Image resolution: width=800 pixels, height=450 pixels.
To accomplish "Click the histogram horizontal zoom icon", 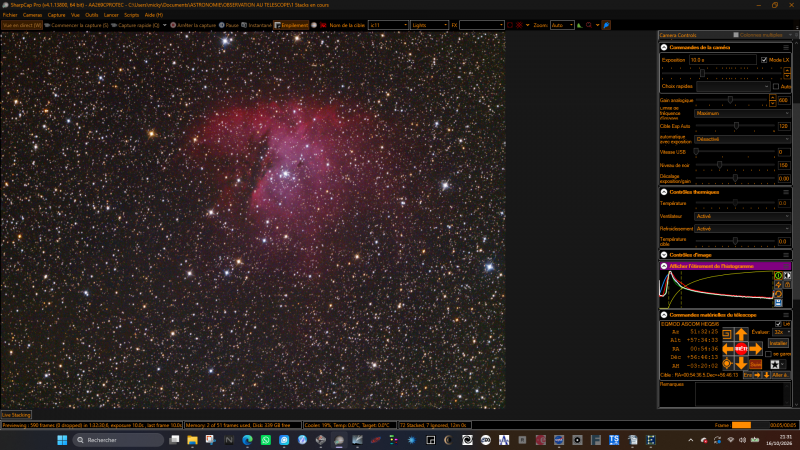I will click(787, 276).
